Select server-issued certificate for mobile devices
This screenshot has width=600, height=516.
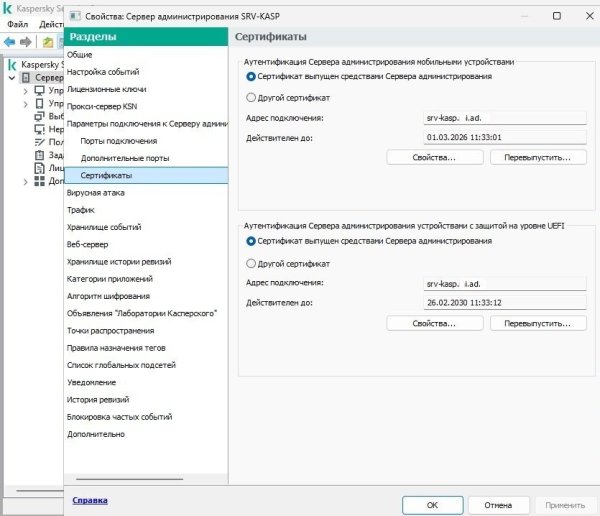click(251, 77)
